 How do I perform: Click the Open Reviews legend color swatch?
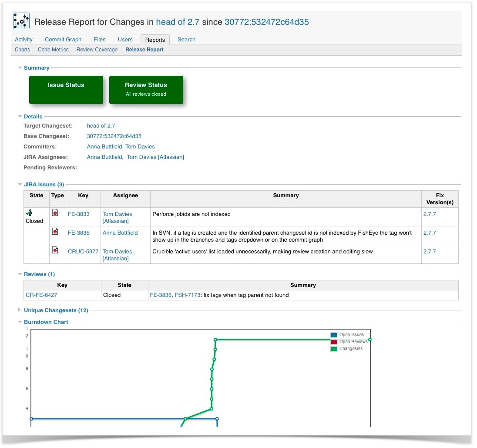click(x=334, y=342)
